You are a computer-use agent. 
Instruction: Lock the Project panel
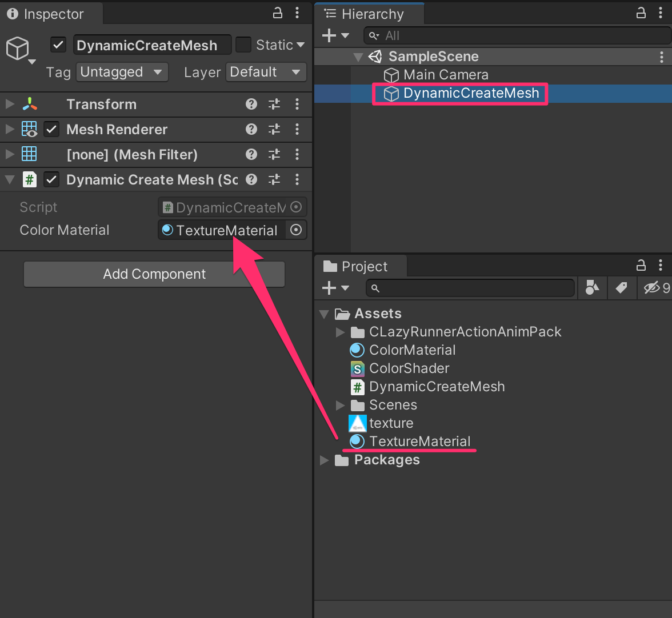(x=641, y=266)
